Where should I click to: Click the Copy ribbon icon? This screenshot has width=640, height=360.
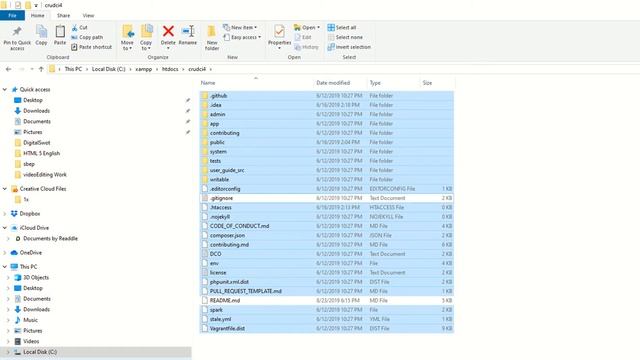click(x=41, y=31)
